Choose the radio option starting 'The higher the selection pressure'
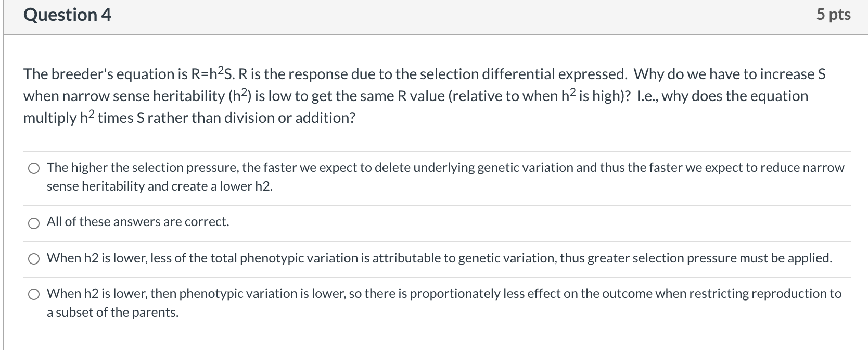Viewport: 868px width, 350px height. [34, 168]
